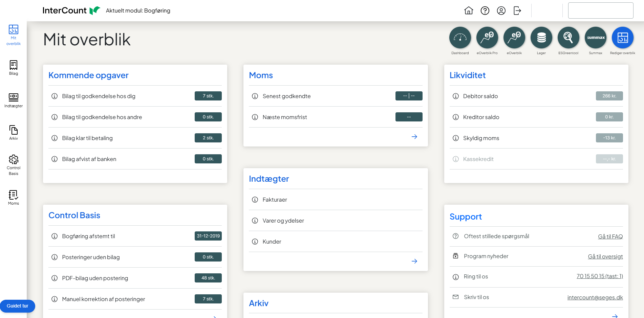Open the Summax shortcut
The width and height of the screenshot is (644, 318).
595,38
